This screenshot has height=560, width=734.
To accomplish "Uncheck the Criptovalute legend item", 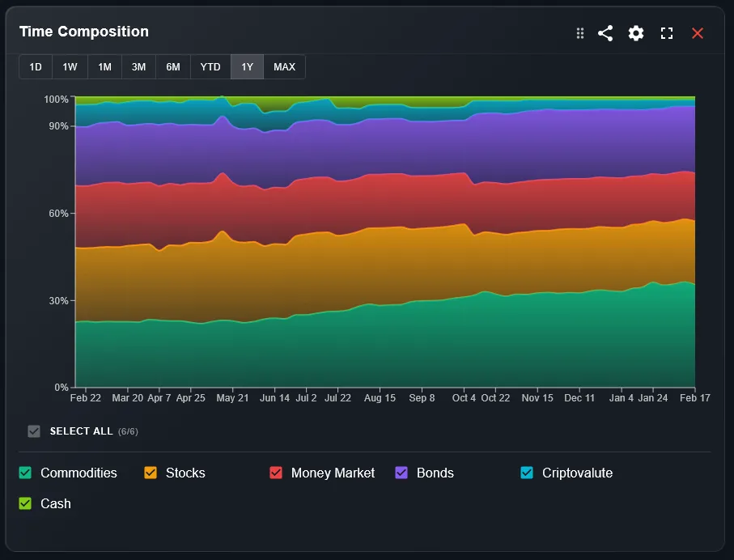I will [527, 473].
